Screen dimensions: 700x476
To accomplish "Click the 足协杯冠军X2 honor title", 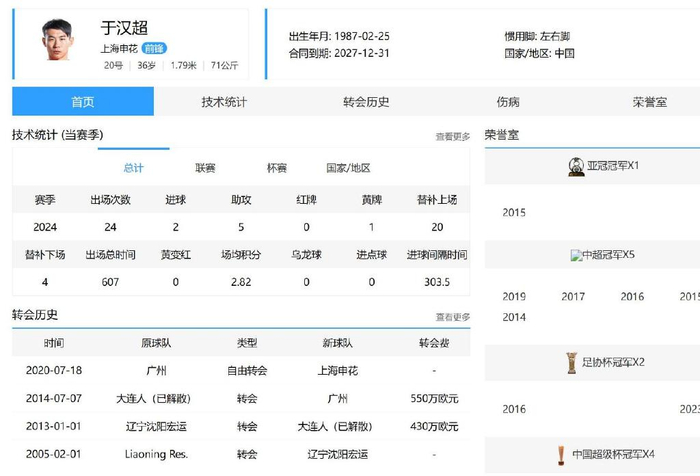I will coord(613,362).
